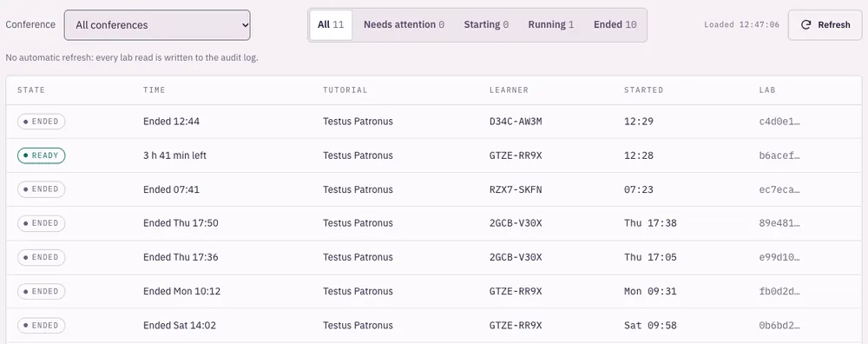Click the lab ID fb0d2d…

pyautogui.click(x=779, y=291)
